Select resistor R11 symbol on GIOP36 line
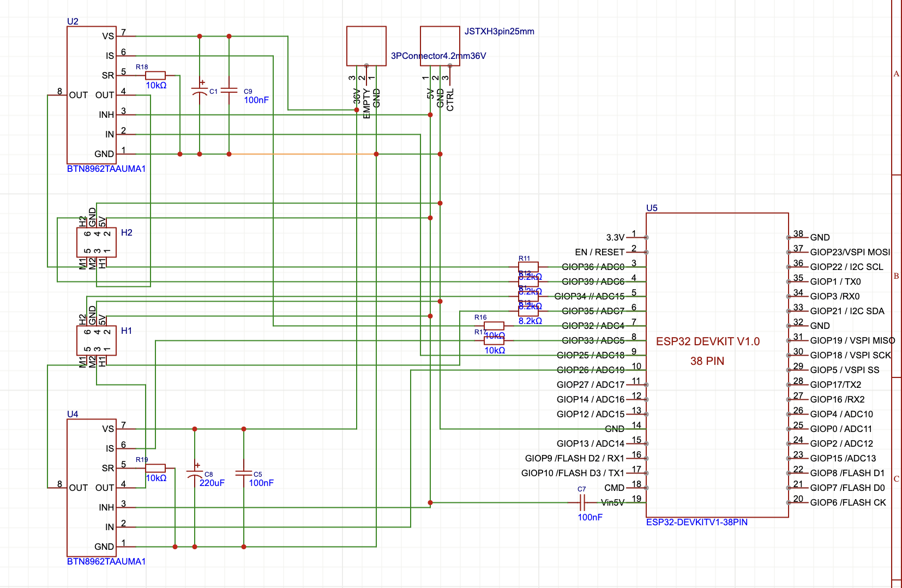The image size is (902, 588). (x=528, y=267)
